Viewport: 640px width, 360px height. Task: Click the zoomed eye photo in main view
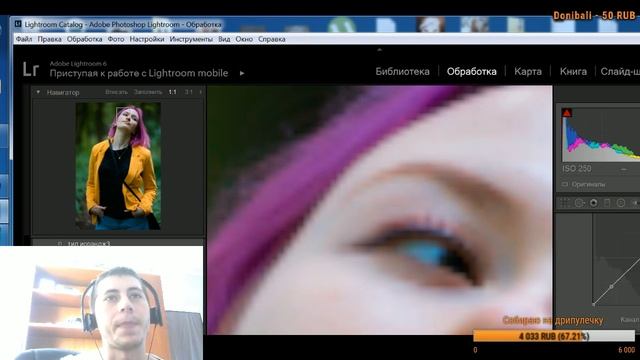[x=380, y=210]
